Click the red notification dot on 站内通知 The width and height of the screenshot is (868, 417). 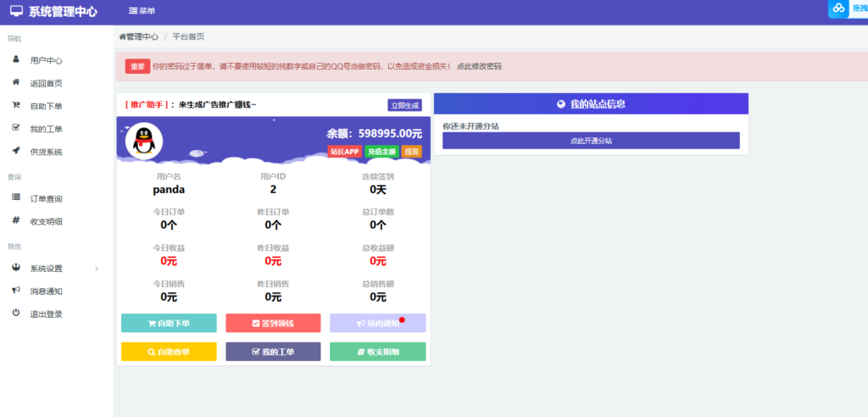click(x=402, y=320)
